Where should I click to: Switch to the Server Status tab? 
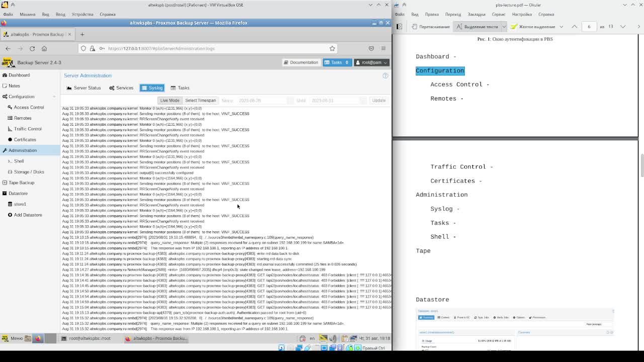point(84,88)
